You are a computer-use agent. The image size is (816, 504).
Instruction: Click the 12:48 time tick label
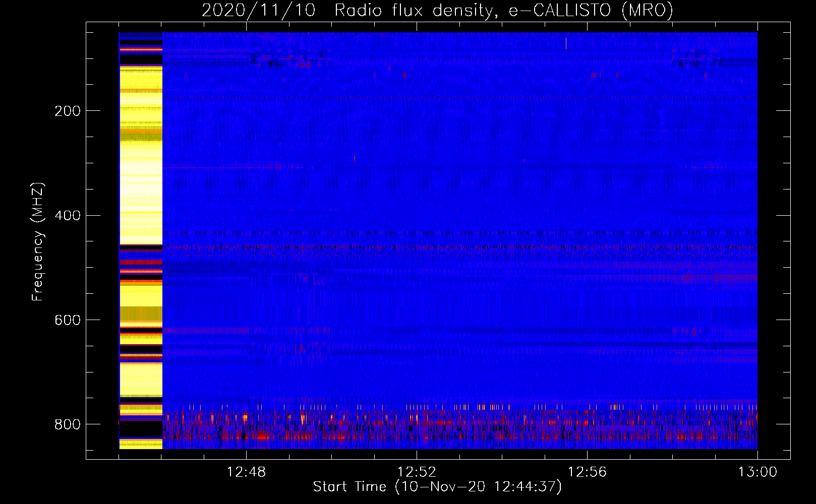point(246,472)
